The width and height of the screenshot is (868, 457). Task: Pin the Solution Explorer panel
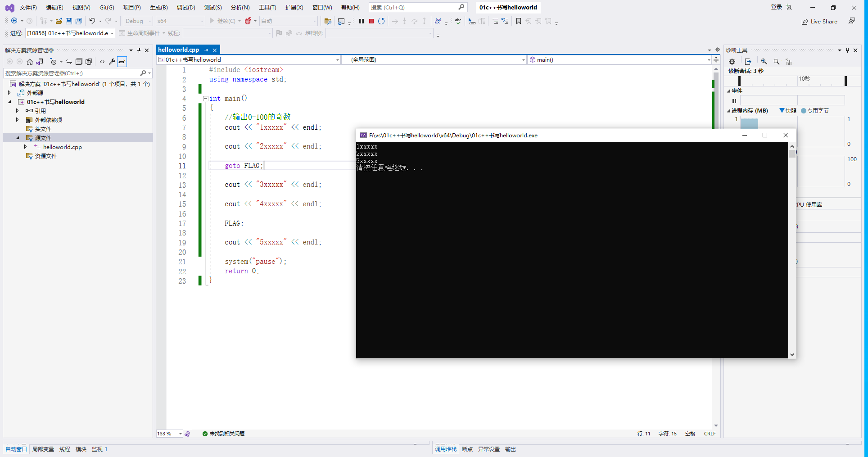point(139,50)
